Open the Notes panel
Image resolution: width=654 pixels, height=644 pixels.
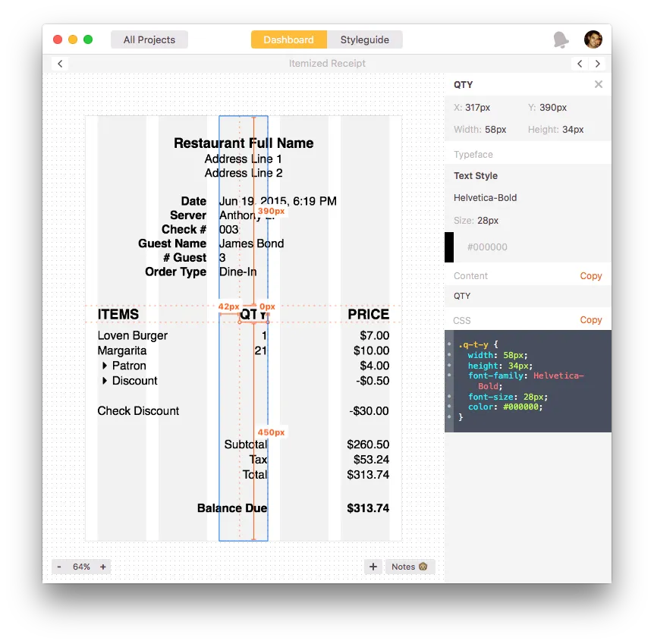tap(410, 567)
